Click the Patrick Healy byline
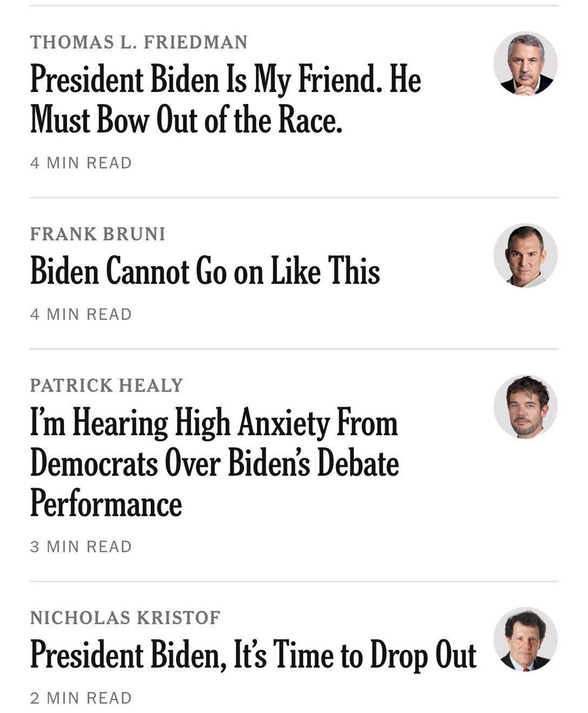This screenshot has height=713, width=588. point(107,385)
